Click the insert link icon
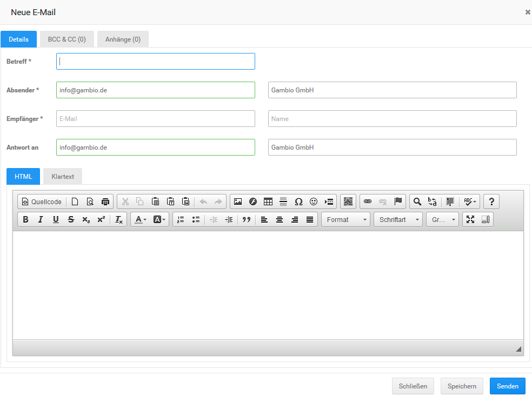The width and height of the screenshot is (532, 396). 368,202
